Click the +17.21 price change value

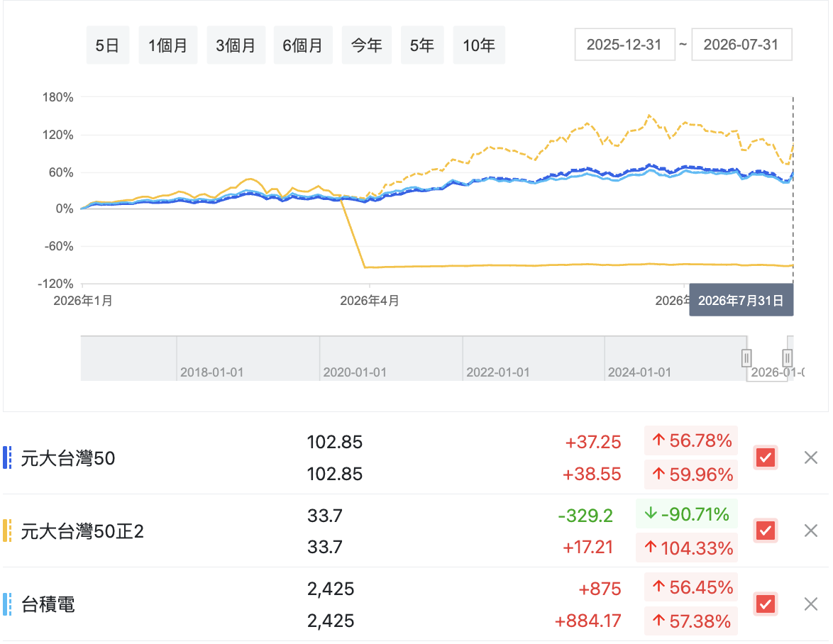click(587, 548)
